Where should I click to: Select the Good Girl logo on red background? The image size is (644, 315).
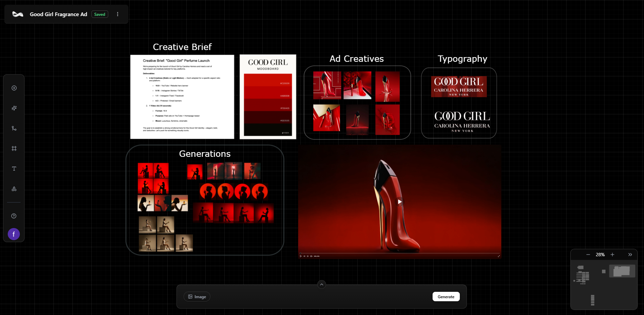(459, 87)
